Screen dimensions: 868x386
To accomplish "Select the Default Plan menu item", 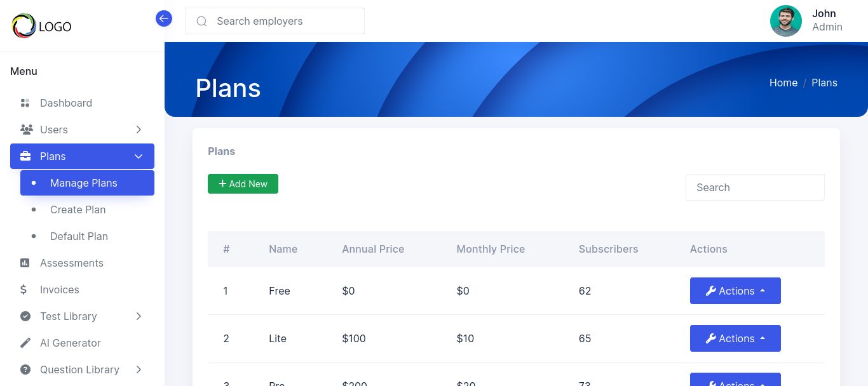I will point(79,236).
